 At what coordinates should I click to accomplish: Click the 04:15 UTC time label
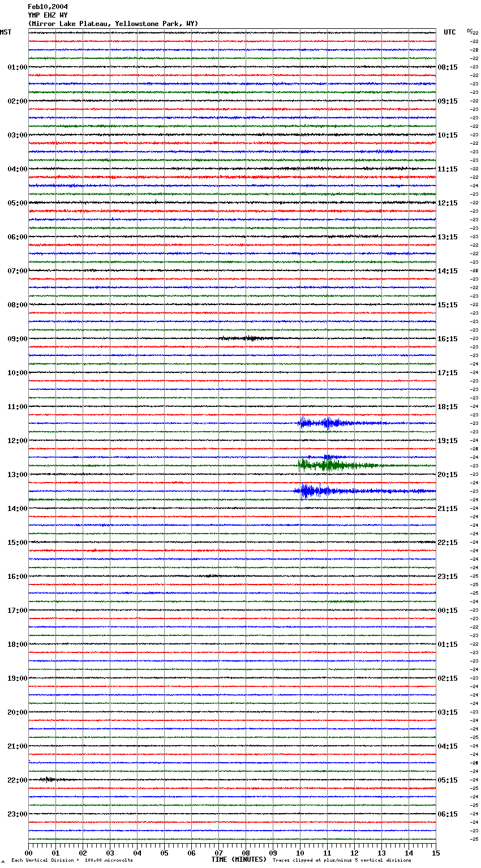(x=448, y=746)
